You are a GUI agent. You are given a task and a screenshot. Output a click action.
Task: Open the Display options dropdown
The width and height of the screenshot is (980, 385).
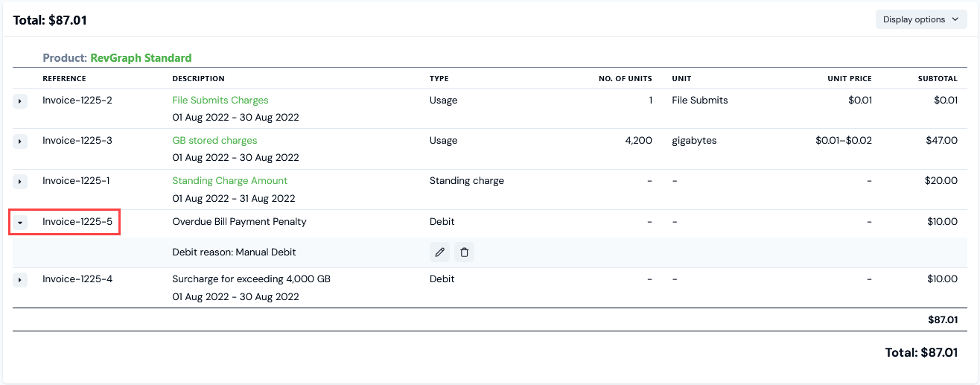pos(920,19)
